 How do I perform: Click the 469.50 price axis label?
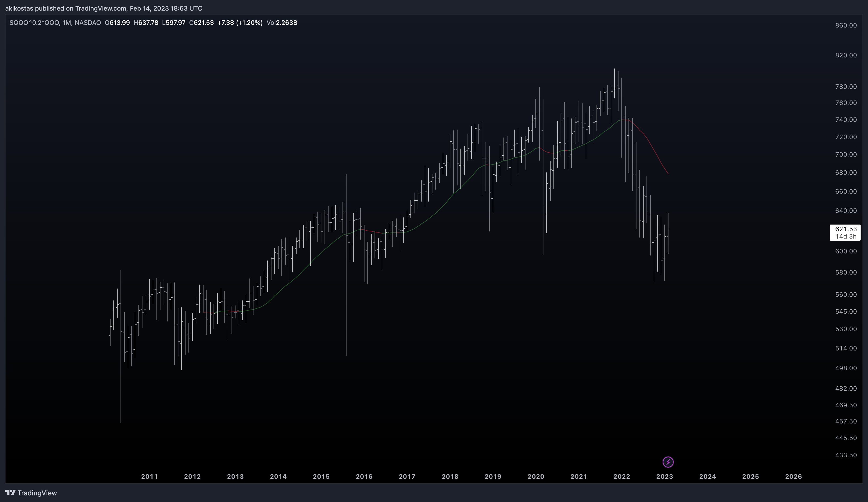point(846,405)
